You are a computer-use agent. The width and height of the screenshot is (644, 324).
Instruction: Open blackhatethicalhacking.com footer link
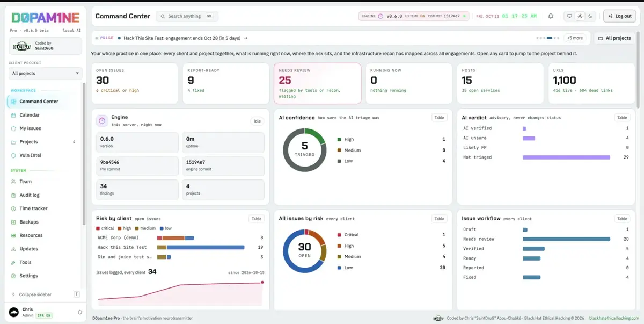point(613,318)
